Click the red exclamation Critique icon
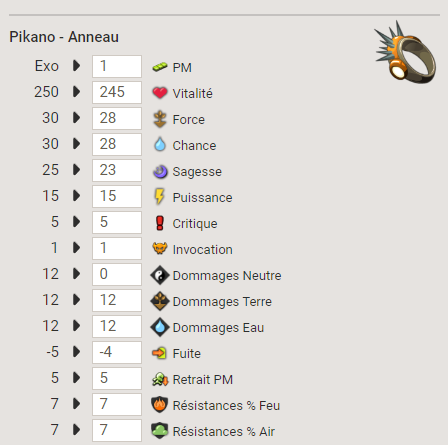Screen dimensions: 448x445 pos(160,223)
